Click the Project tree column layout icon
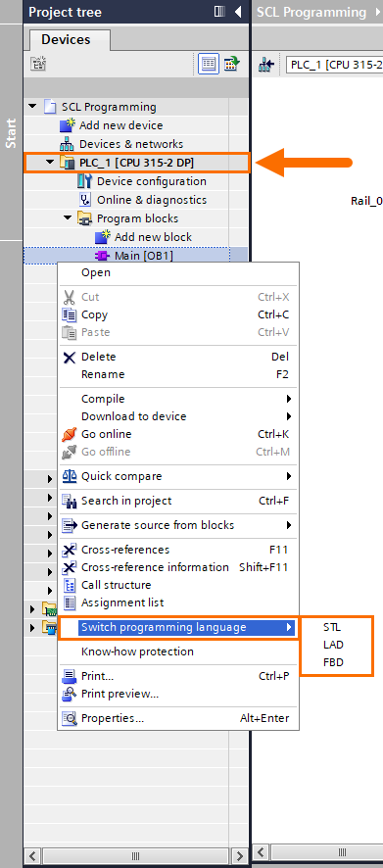This screenshot has height=868, width=383. click(219, 12)
